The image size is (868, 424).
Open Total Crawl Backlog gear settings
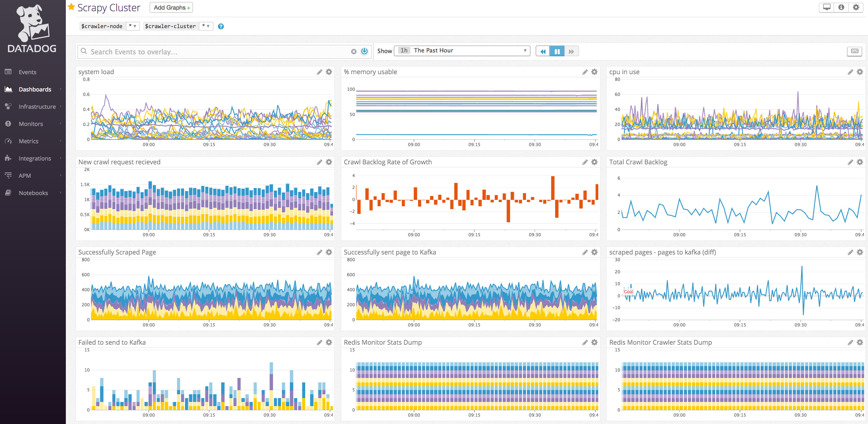tap(860, 162)
